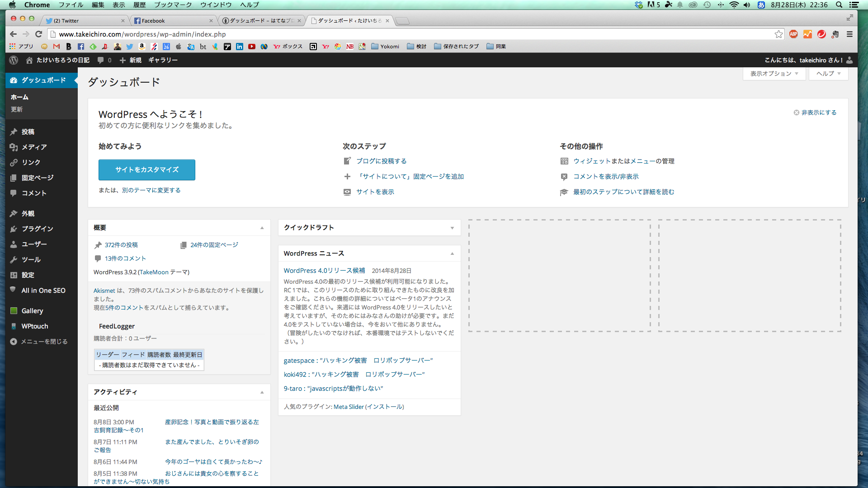Click the home icon beside たけいちろうの日記

point(29,60)
